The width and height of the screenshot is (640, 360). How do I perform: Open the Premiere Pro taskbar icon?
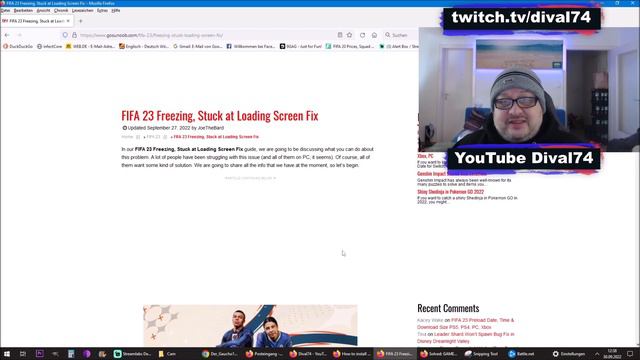click(x=40, y=354)
